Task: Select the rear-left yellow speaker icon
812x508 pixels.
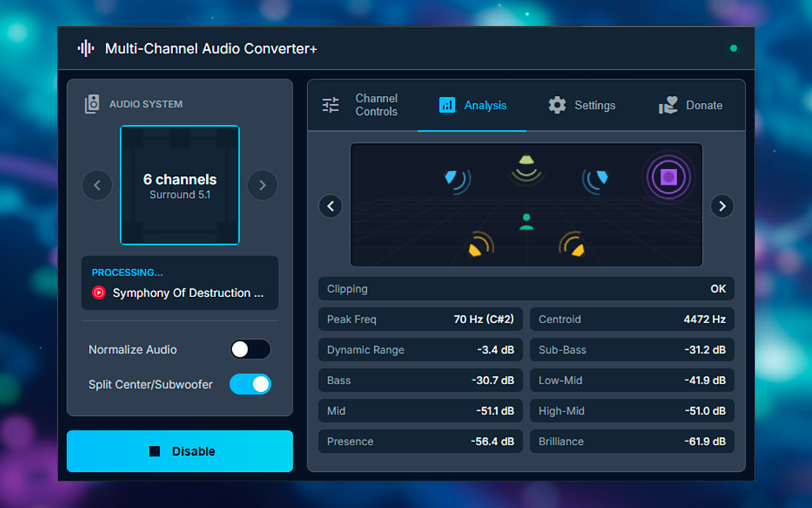Action: 480,244
